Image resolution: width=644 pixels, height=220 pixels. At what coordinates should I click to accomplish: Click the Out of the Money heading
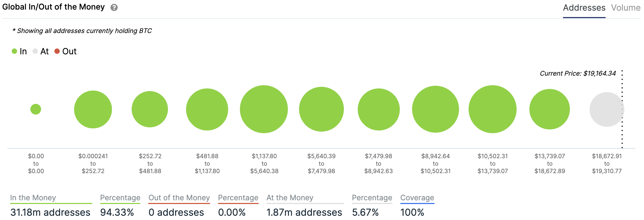tap(179, 198)
